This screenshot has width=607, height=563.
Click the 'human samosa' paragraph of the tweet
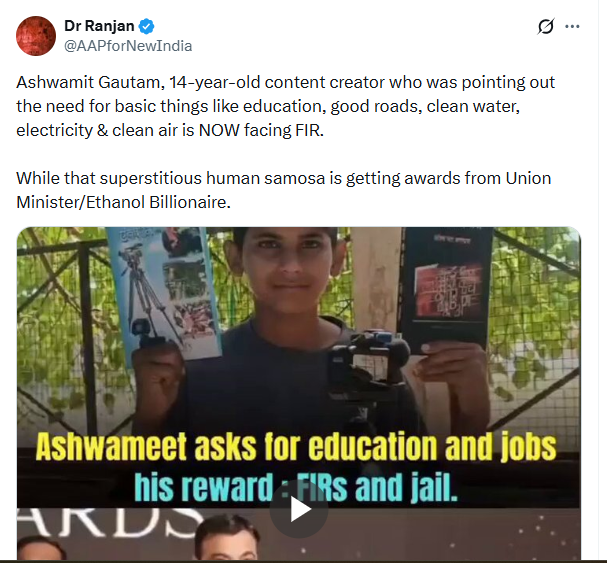(x=284, y=190)
